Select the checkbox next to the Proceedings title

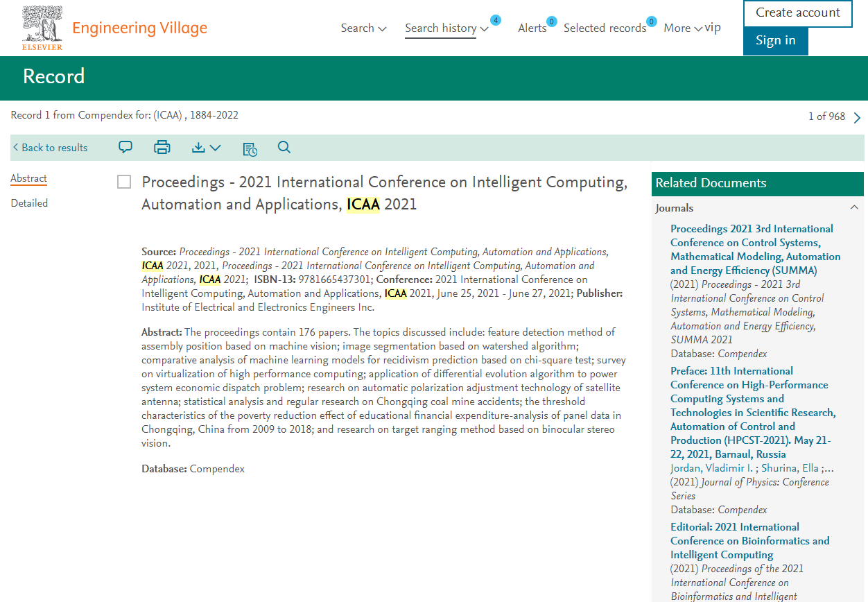tap(124, 182)
